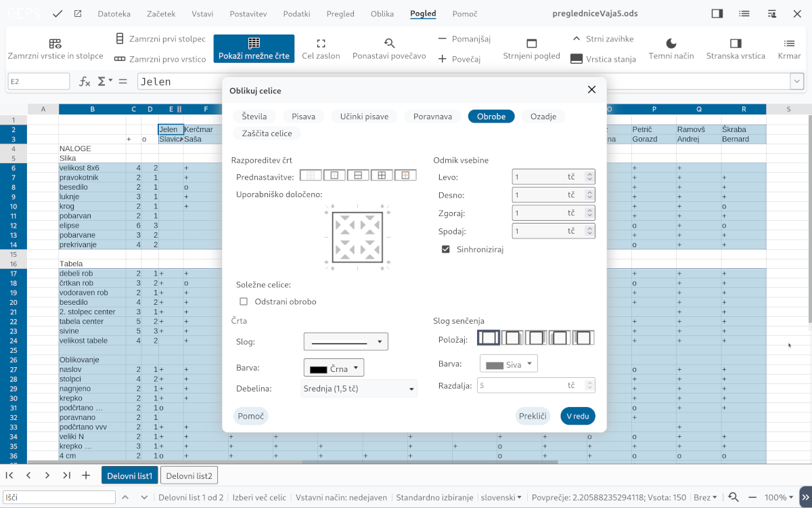Open the Stranska vrstica sidebar
812x508 pixels.
736,43
